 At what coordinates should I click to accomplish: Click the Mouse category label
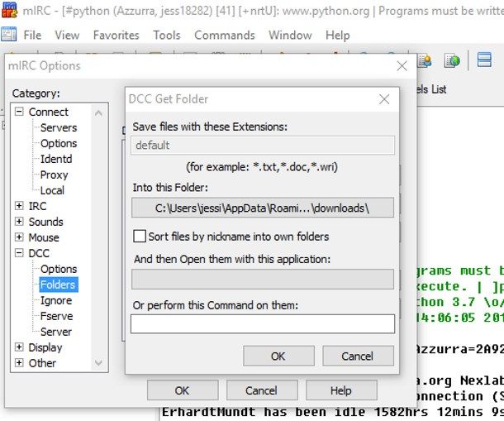(44, 237)
